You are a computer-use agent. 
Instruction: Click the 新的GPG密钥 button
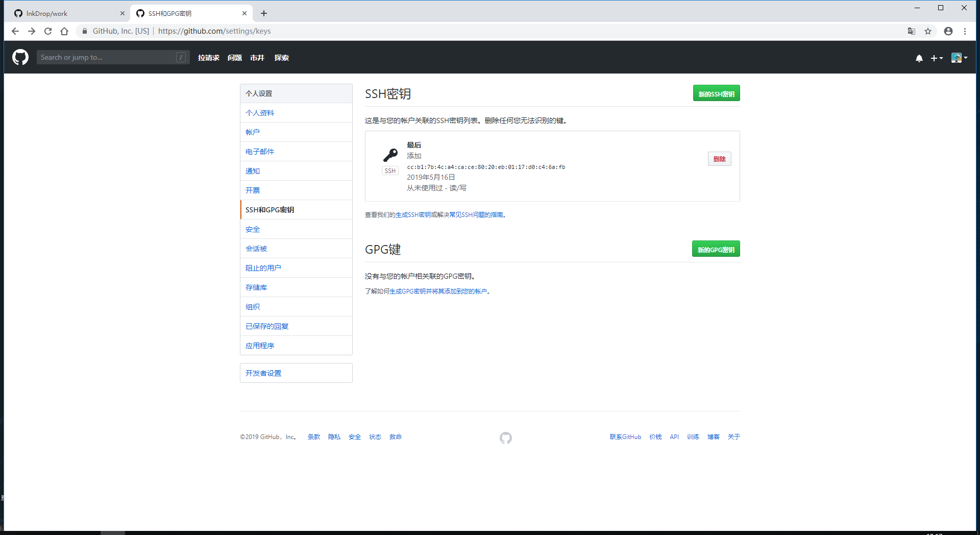[716, 249]
